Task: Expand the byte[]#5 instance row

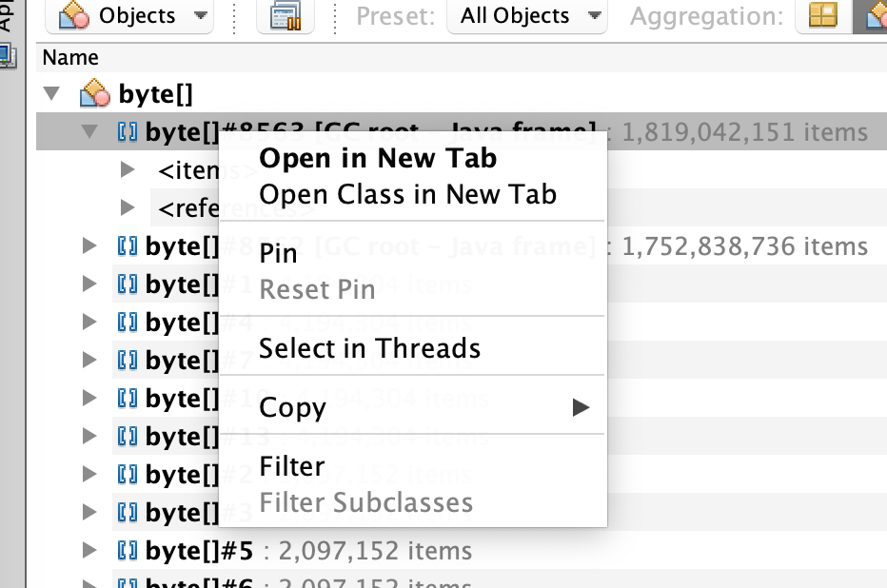Action: point(89,550)
